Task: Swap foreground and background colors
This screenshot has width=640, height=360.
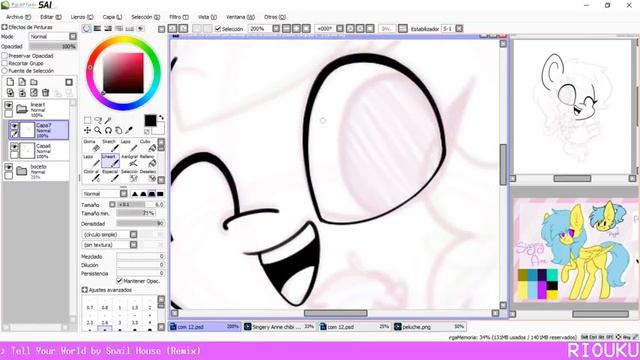Action: (161, 117)
